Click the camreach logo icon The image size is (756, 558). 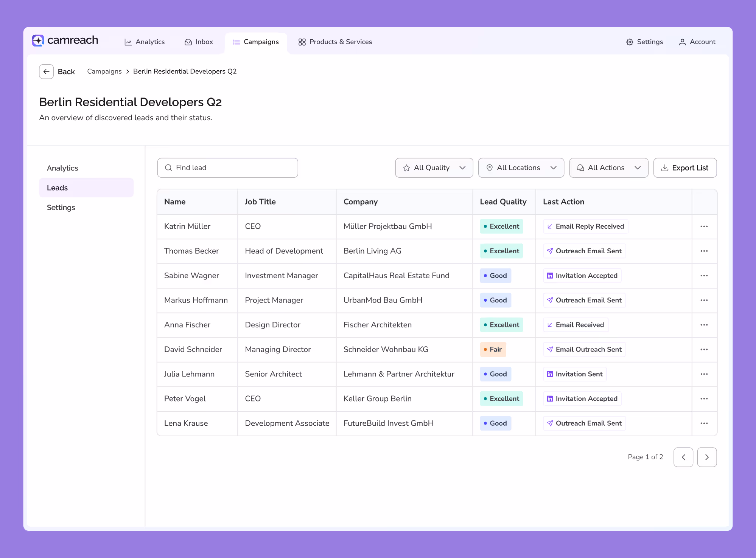pos(38,40)
